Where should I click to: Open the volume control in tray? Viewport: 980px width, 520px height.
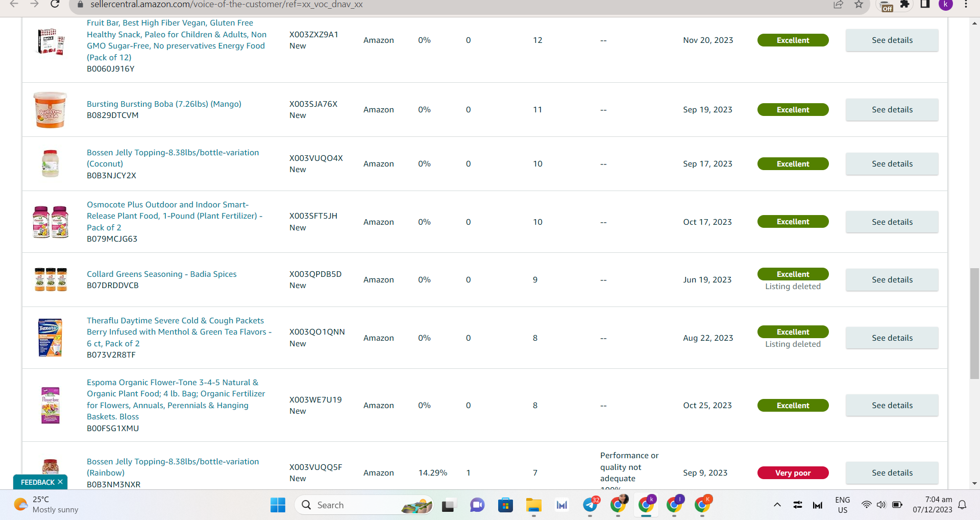881,505
